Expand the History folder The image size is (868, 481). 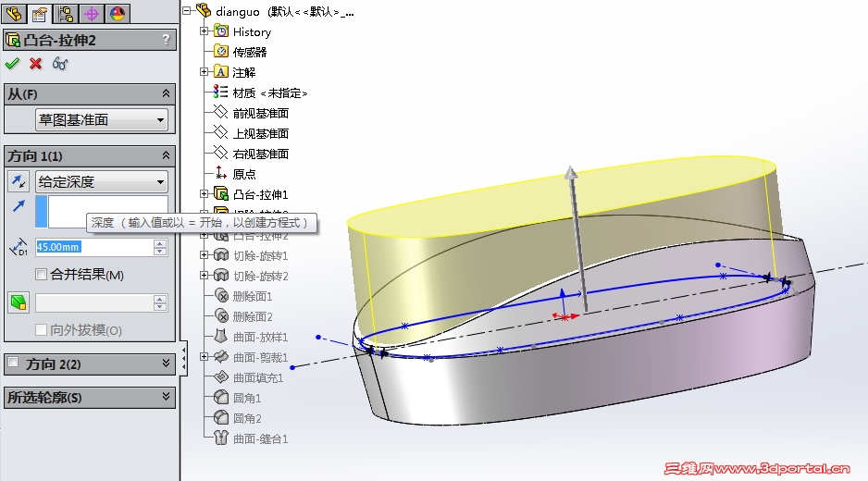(205, 31)
